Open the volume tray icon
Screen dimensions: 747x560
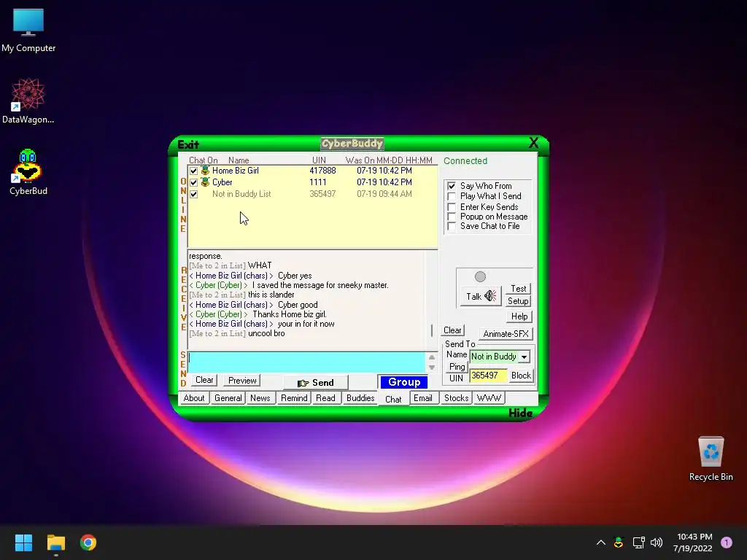[657, 542]
